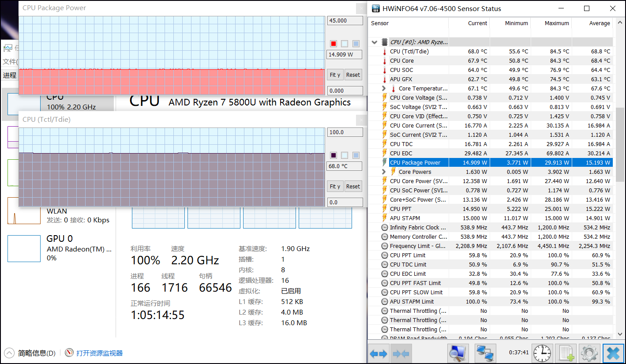This screenshot has width=626, height=364.
Task: Click the dark purple temperature graph color swatch
Action: tap(334, 155)
